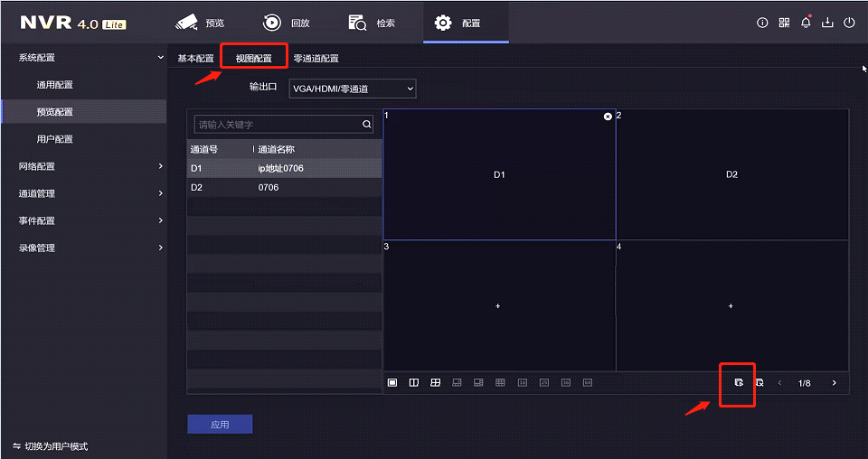Click the stop all preview icon
868x459 pixels.
[x=759, y=383]
